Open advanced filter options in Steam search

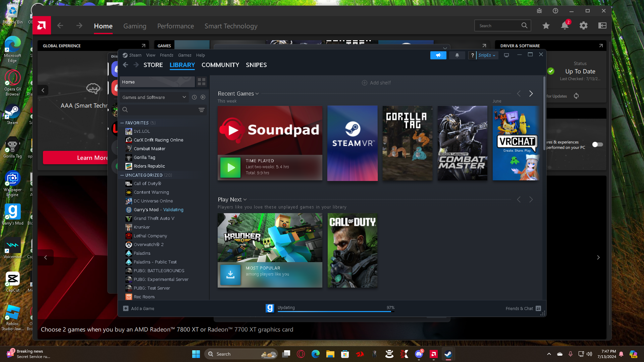[x=202, y=110]
